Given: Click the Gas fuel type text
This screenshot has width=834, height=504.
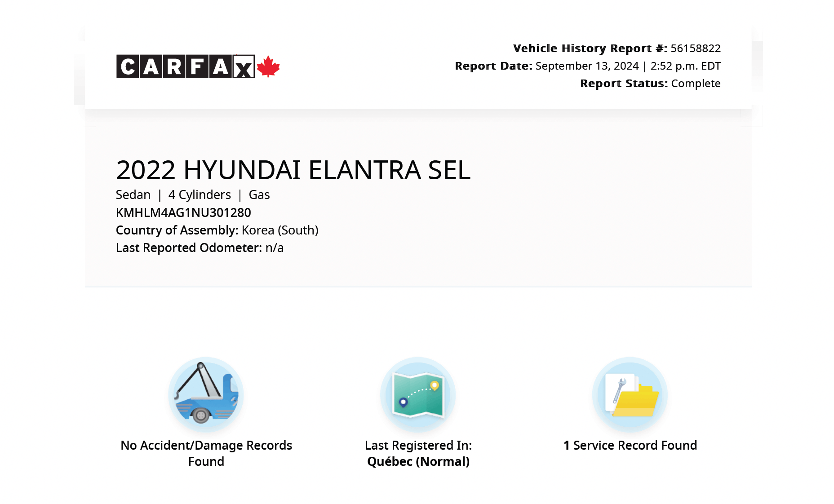Looking at the screenshot, I should [259, 195].
